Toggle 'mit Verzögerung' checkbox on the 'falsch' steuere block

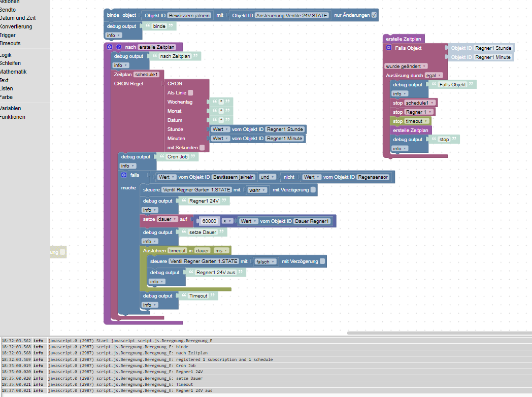322,261
